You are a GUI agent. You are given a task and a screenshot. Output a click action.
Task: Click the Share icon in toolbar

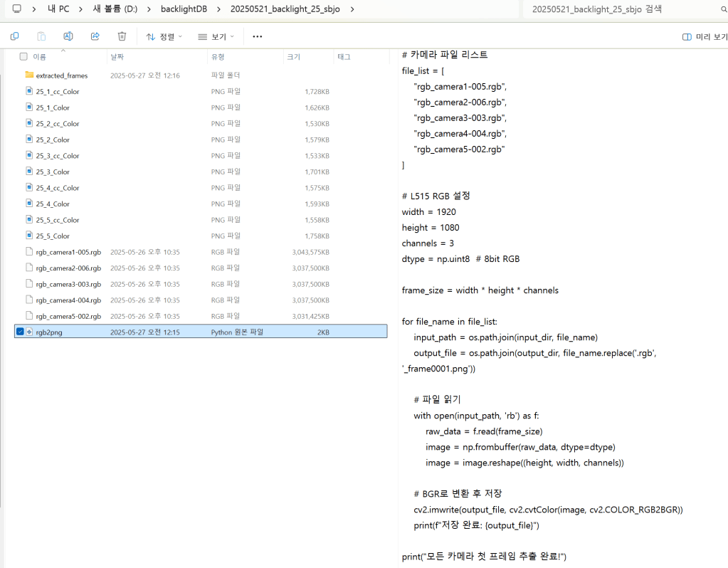point(95,36)
